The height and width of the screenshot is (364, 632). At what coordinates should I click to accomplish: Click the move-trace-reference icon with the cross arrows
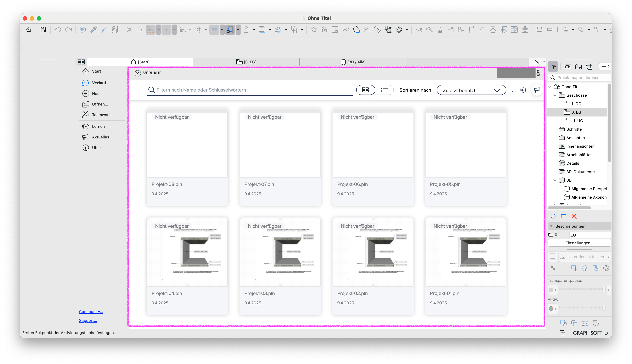tap(574, 268)
